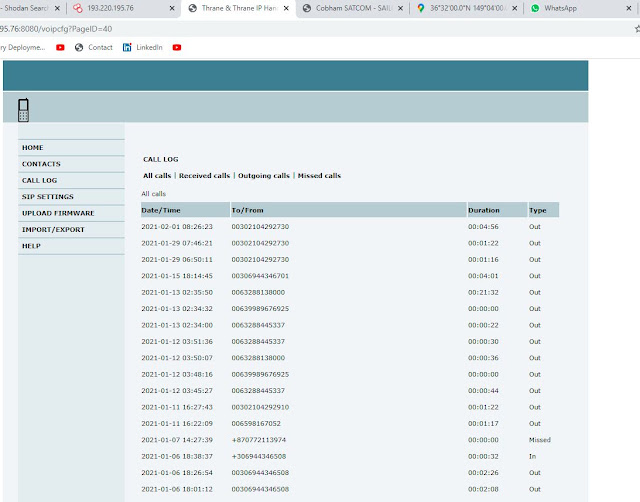Screen dimensions: 640x502
Task: Click the Duration column header
Action: click(497, 210)
